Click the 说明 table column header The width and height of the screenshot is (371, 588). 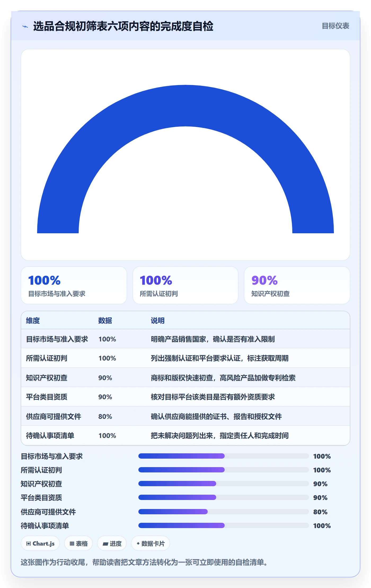(x=158, y=321)
